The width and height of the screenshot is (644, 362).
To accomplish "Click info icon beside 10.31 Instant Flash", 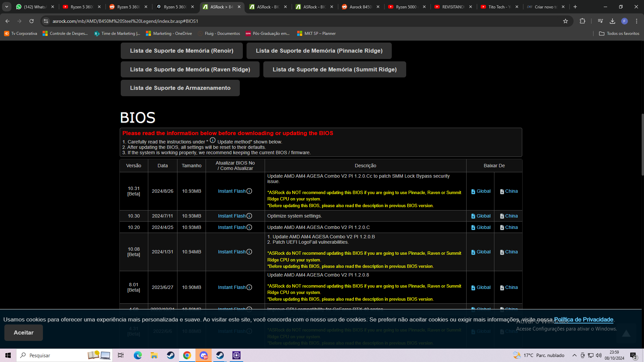I will (x=249, y=191).
